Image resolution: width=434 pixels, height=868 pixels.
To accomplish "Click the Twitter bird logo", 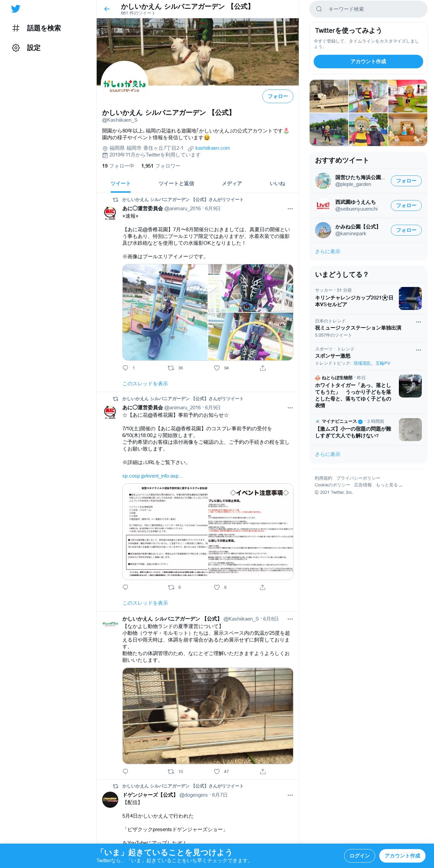I will (x=16, y=9).
